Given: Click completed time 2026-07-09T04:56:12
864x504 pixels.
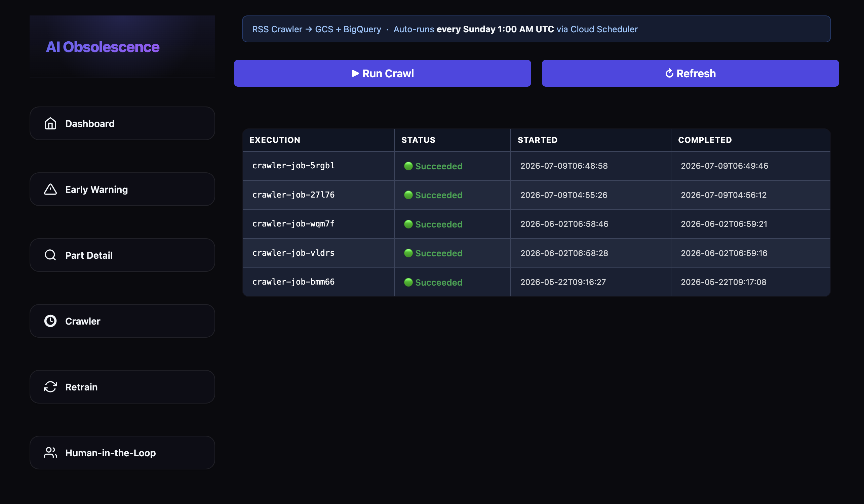Looking at the screenshot, I should (724, 195).
